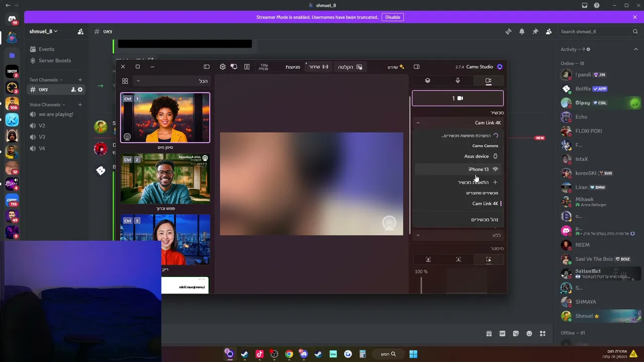Viewport: 644px width, 362px height.
Task: Create a voice channel with plus icon
Action: point(80,105)
